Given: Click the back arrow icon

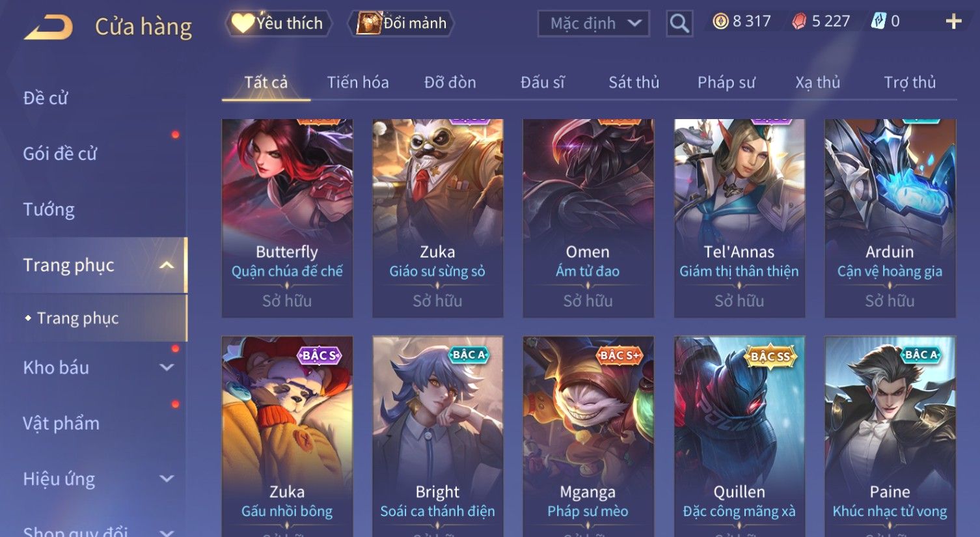Looking at the screenshot, I should point(48,27).
